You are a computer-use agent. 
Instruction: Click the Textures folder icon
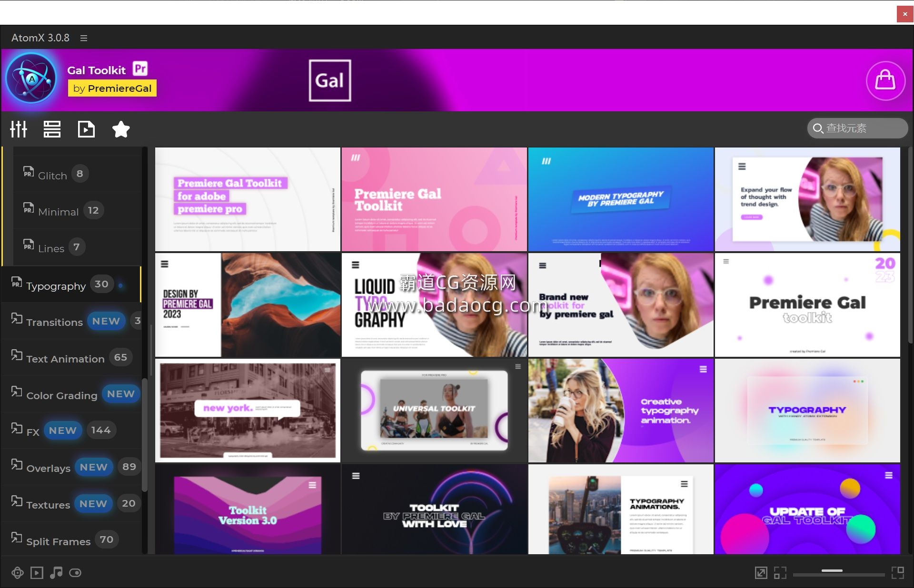click(x=17, y=501)
